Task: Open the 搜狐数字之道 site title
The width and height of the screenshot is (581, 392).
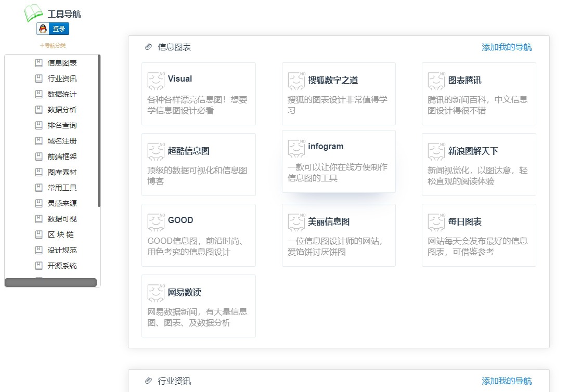Action: [333, 80]
